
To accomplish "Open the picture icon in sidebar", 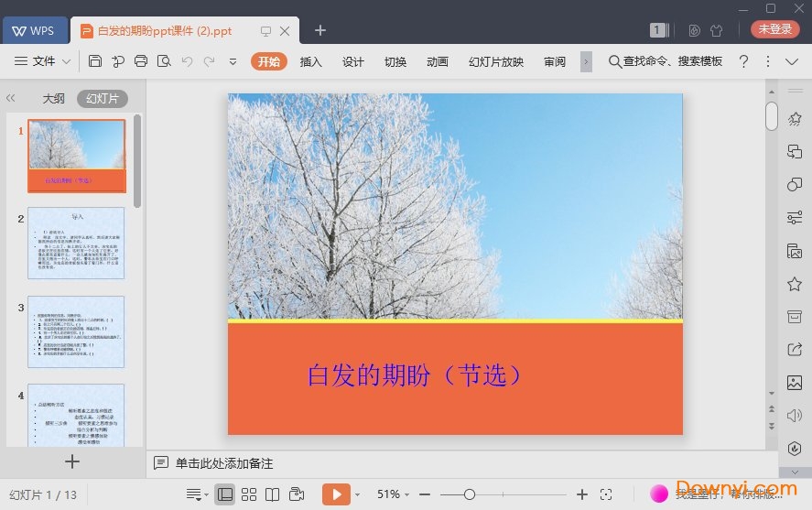I will point(795,383).
